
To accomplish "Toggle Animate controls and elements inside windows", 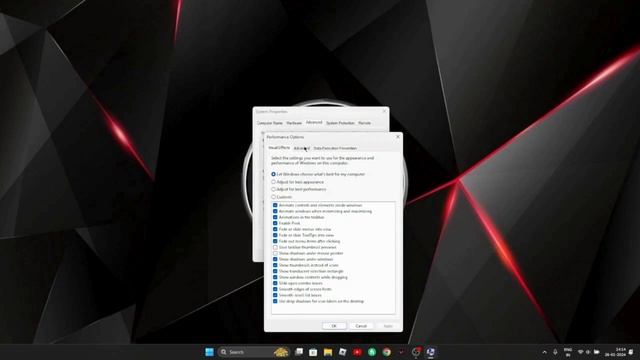I will [275, 205].
